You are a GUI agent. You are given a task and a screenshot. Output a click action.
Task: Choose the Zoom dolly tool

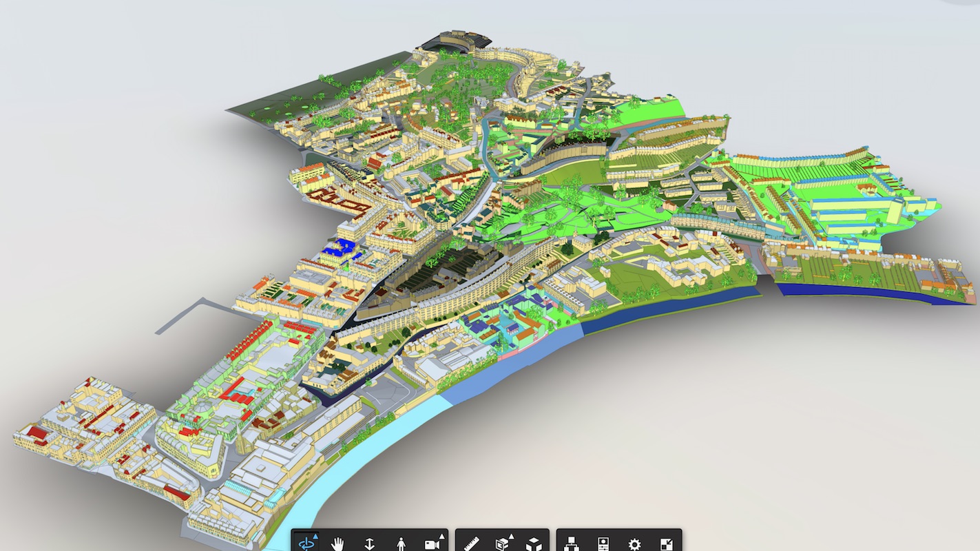tap(369, 543)
